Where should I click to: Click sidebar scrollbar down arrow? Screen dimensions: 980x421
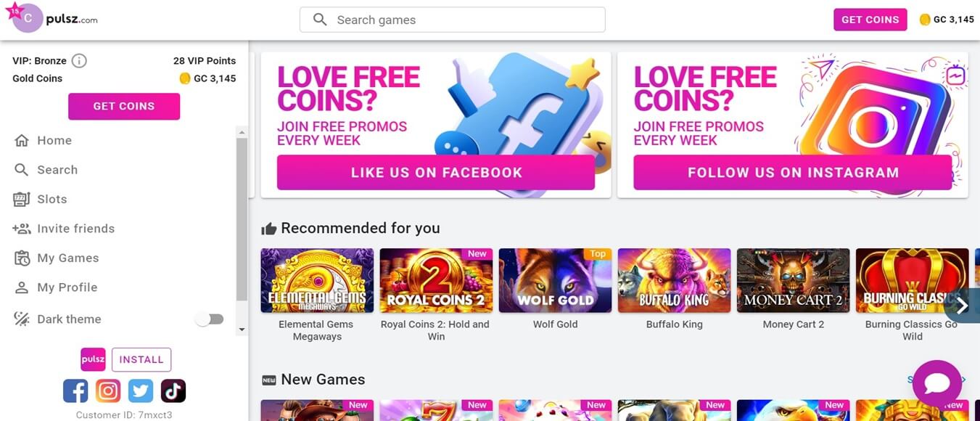242,330
